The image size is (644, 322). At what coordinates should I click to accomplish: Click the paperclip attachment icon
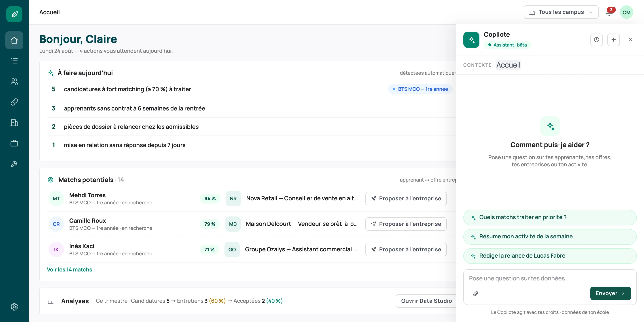(475, 294)
